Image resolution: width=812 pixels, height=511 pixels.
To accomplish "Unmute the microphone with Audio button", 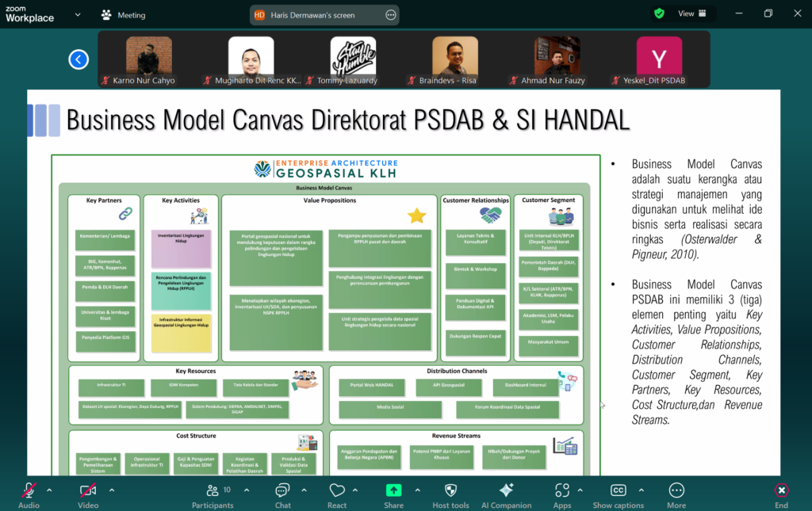I will pyautogui.click(x=29, y=494).
